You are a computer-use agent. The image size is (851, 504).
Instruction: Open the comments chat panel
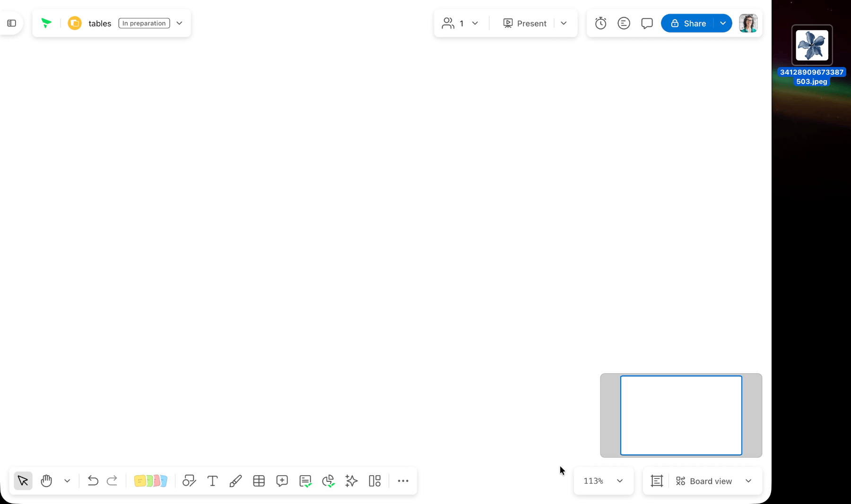click(647, 23)
